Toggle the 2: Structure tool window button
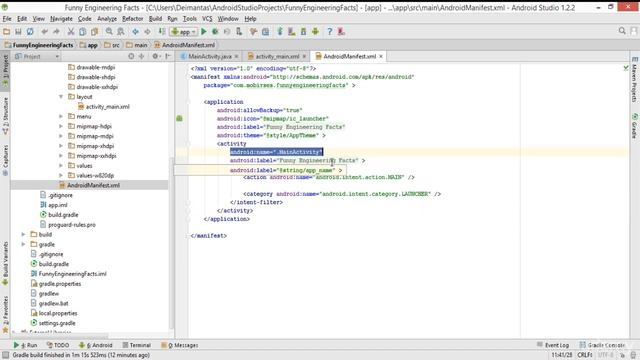This screenshot has width=640, height=360. coord(5,116)
